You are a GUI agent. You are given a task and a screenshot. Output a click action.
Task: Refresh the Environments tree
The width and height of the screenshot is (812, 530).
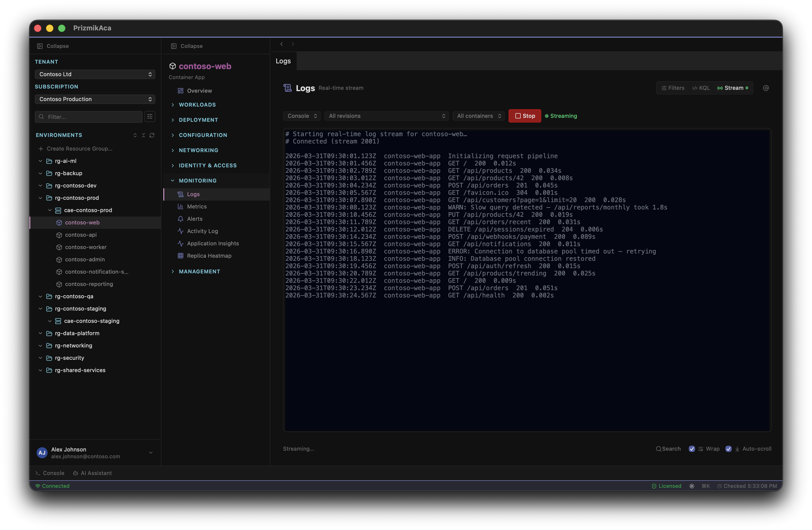click(x=152, y=135)
